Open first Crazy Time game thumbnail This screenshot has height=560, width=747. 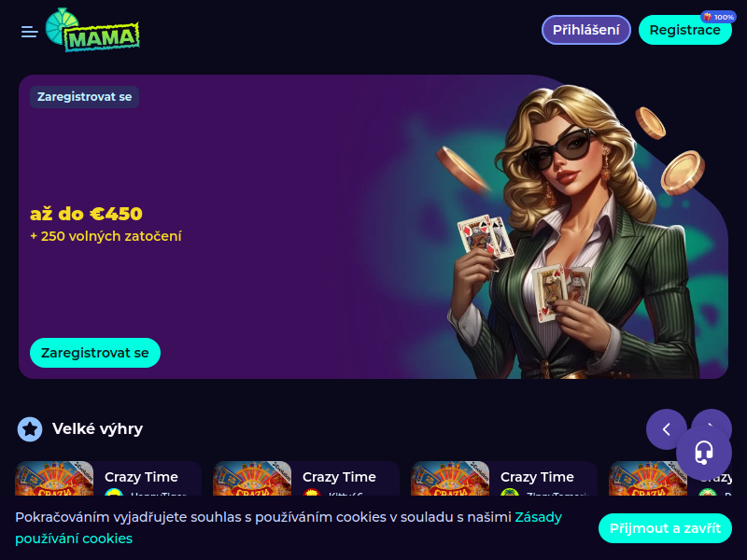coord(54,478)
